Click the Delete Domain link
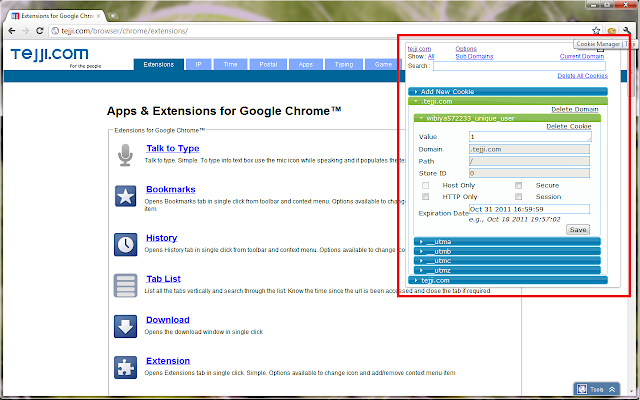The width and height of the screenshot is (640, 400). coord(575,109)
